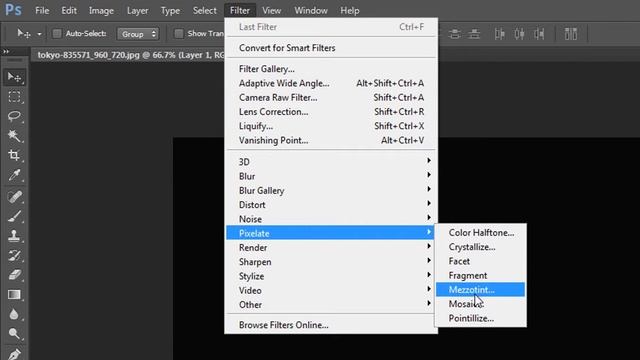Open the Help menu

(x=350, y=11)
